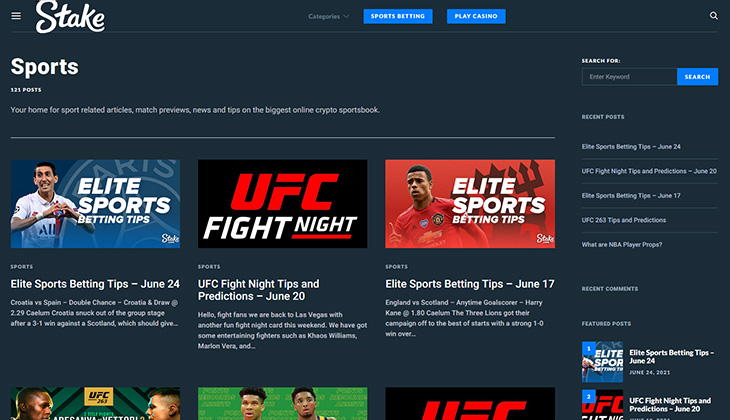Open featured post title Elite Sports Betting Tips – June 24
The image size is (730, 420).
[671, 357]
